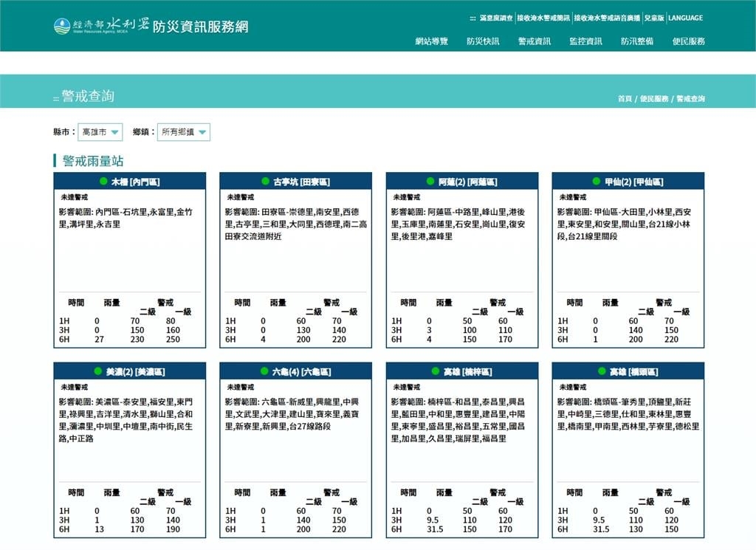Click green status dot of 美濃(2) station
Viewport: 756px width, 550px height.
click(x=98, y=371)
